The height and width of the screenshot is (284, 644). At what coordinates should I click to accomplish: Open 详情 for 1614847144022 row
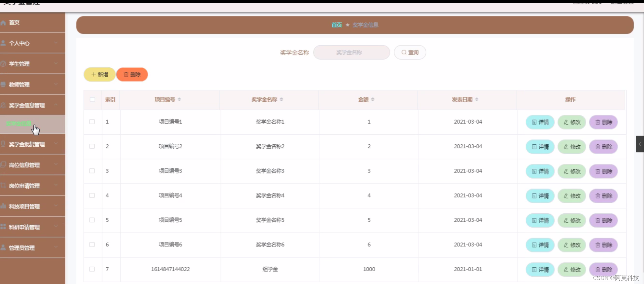tap(540, 270)
